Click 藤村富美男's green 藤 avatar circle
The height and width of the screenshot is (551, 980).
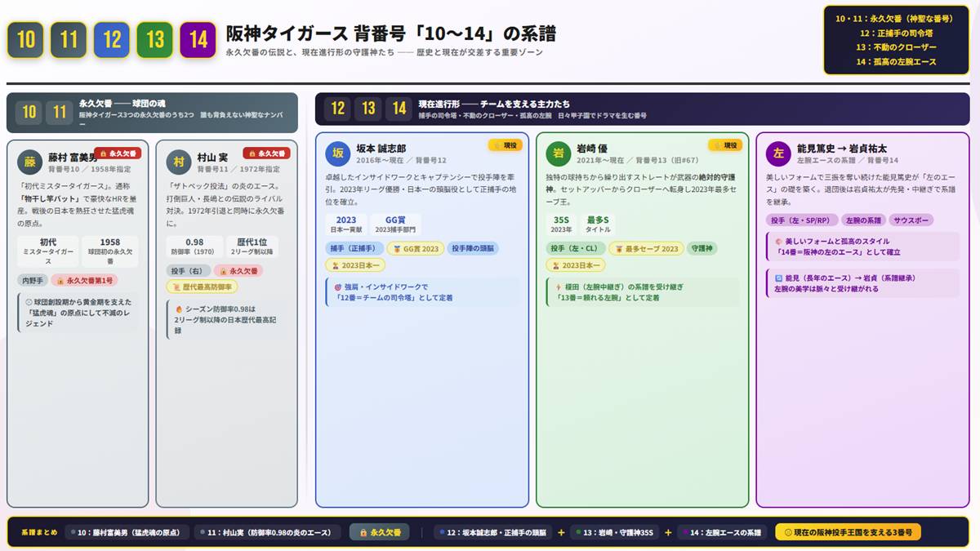coord(29,162)
